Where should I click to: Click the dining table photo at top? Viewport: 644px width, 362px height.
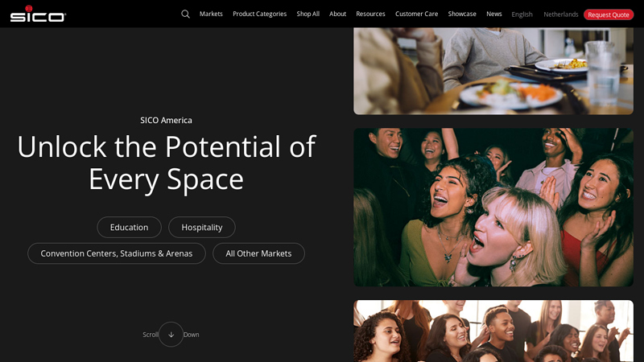[493, 71]
